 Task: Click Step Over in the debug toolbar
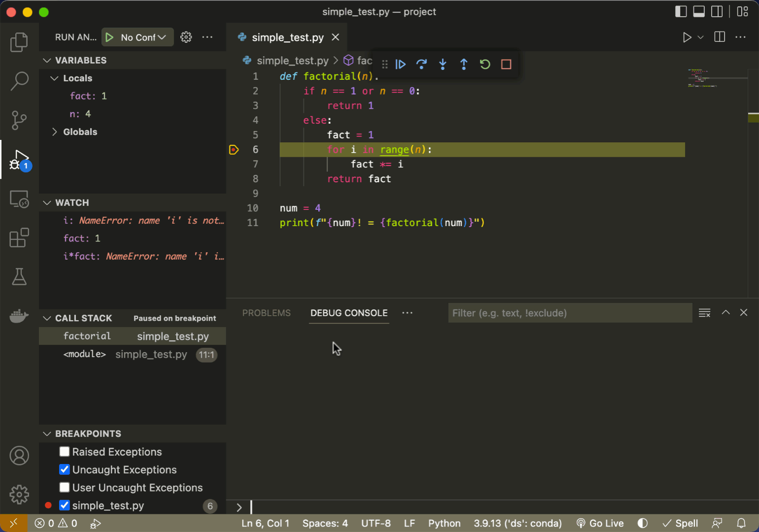(x=422, y=64)
